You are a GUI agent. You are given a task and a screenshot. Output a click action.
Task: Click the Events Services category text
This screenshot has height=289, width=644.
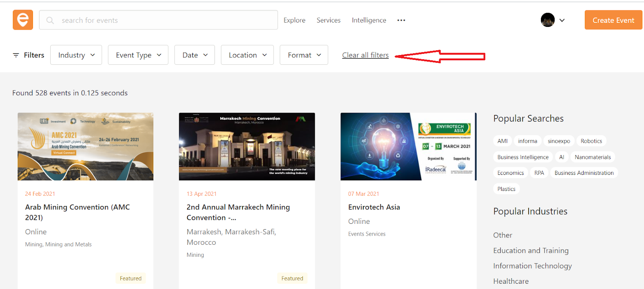[367, 234]
